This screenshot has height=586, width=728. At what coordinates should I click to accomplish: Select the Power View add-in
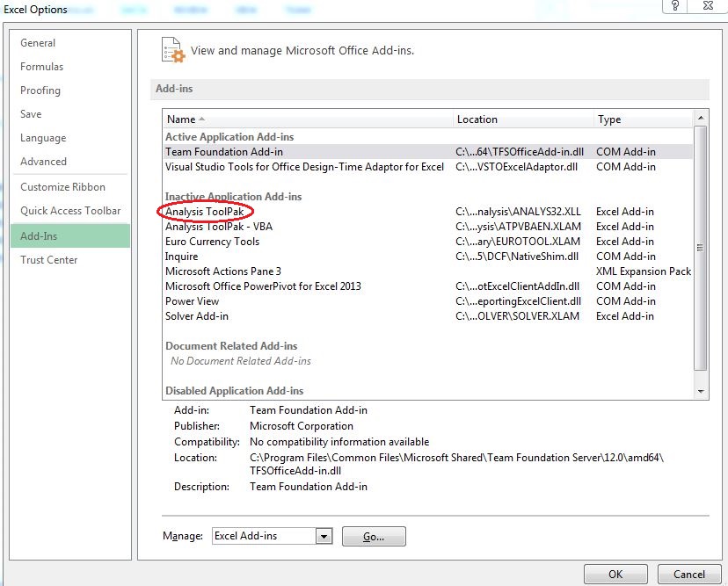click(x=192, y=300)
